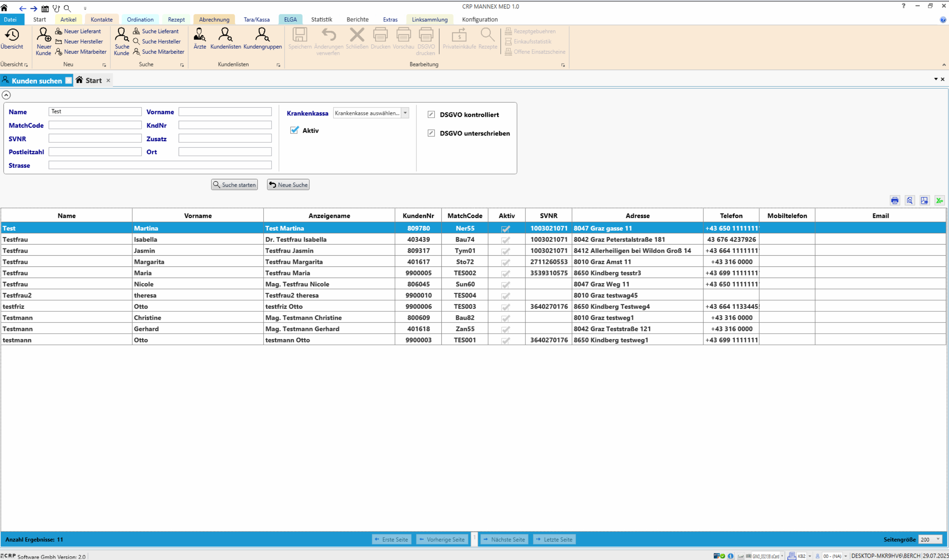Viewport: 949px width, 560px height.
Task: Switch to the Konfiguration ribbon tab
Action: (480, 19)
